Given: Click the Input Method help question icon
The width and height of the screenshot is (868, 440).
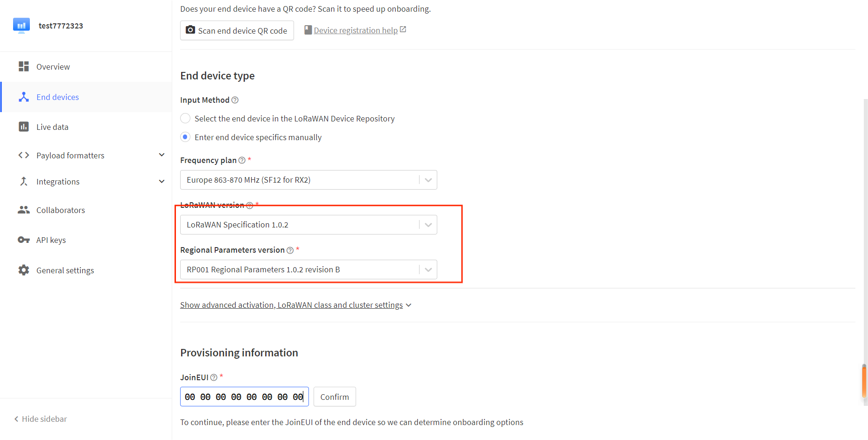Looking at the screenshot, I should pyautogui.click(x=235, y=100).
